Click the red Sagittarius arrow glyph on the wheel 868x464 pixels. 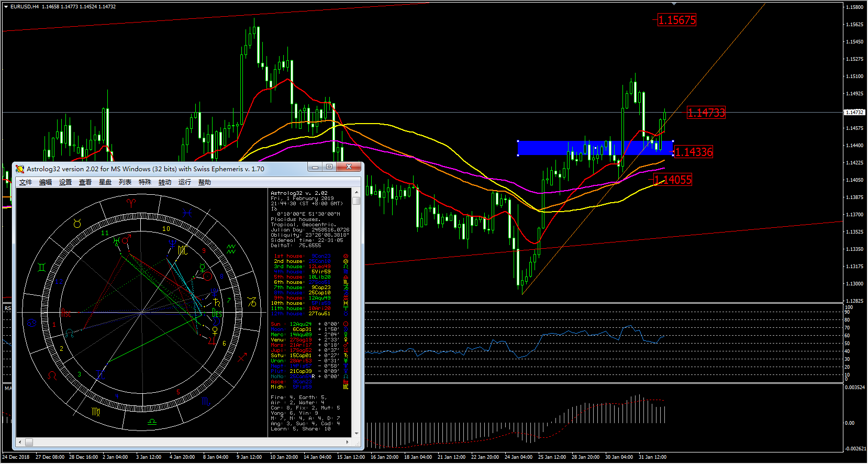[x=242, y=358]
